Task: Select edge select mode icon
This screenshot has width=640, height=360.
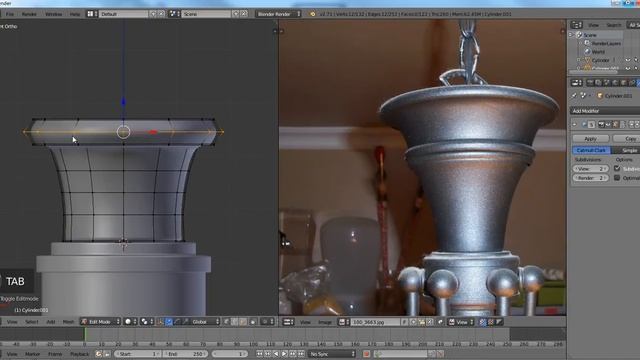Action: (x=235, y=322)
